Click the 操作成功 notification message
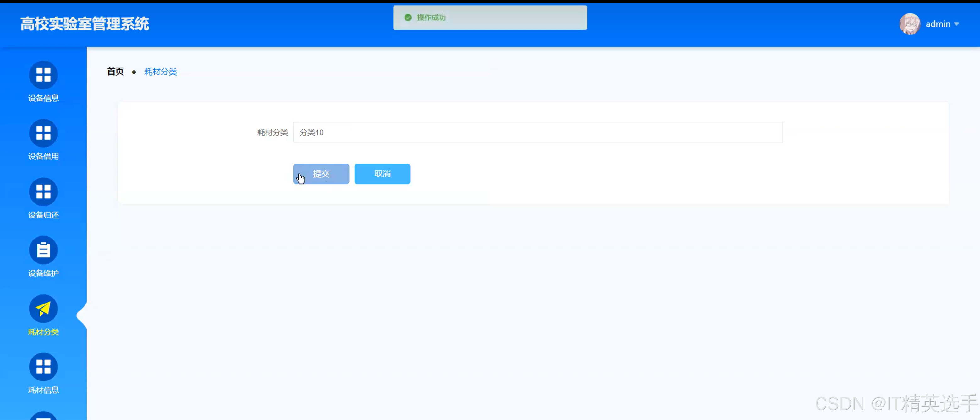980x420 pixels. (431, 18)
